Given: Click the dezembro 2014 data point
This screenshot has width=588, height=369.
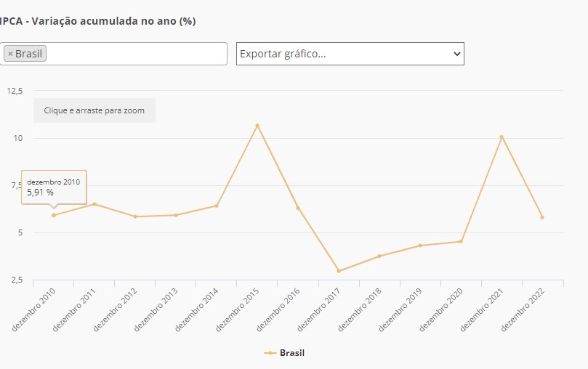Looking at the screenshot, I should (x=217, y=206).
